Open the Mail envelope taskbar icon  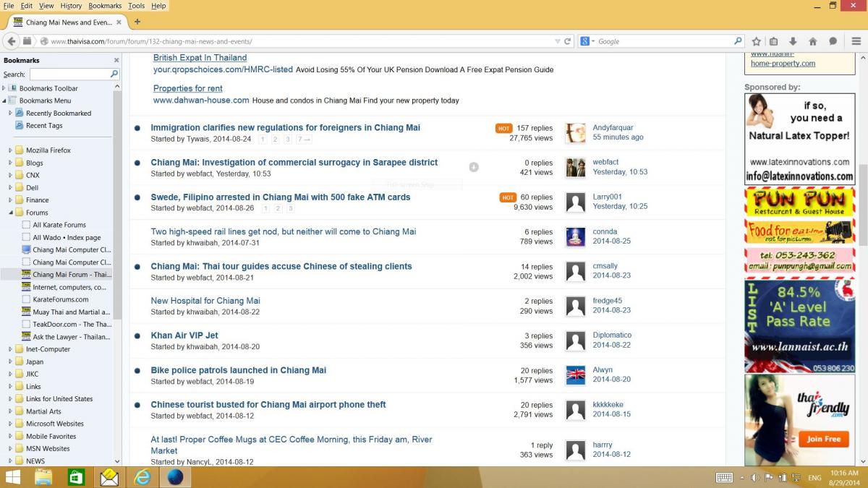pyautogui.click(x=109, y=477)
